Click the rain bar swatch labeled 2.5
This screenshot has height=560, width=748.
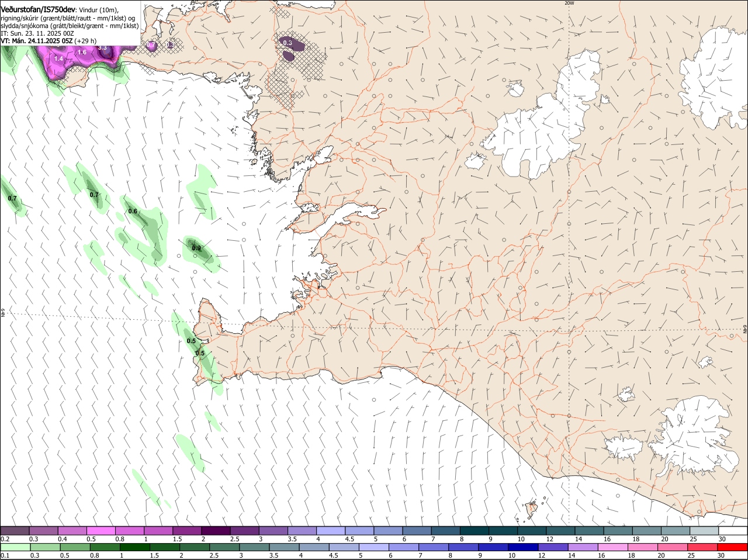point(224,547)
